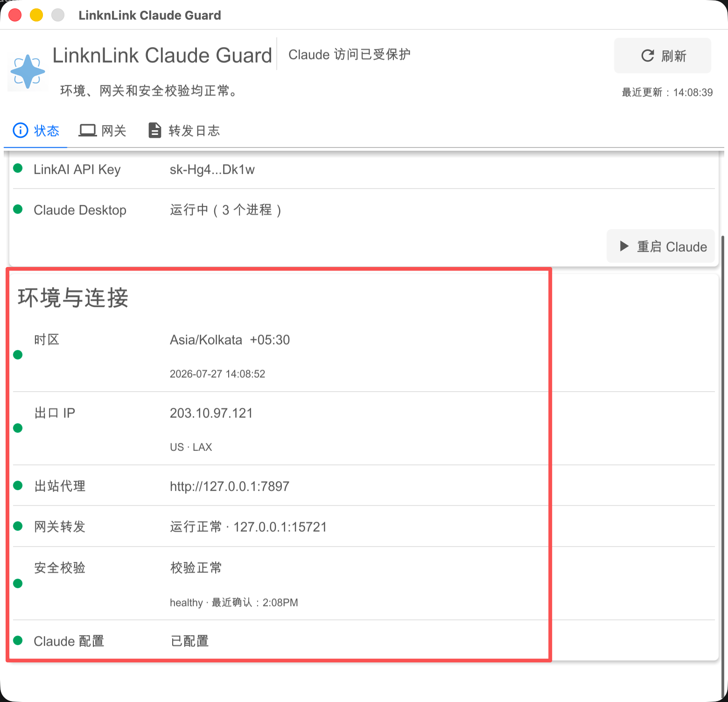The width and height of the screenshot is (728, 702).
Task: Click green status dot beside 时区
Action: point(18,355)
